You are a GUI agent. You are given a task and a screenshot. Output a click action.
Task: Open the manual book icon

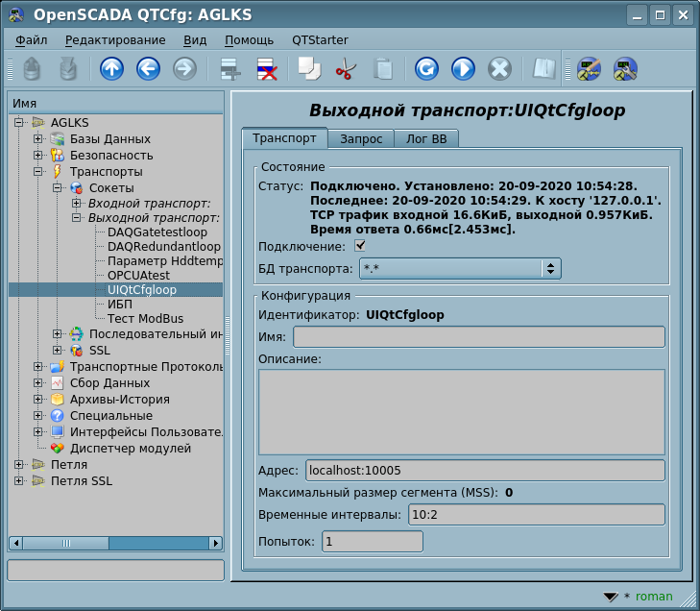(x=544, y=69)
